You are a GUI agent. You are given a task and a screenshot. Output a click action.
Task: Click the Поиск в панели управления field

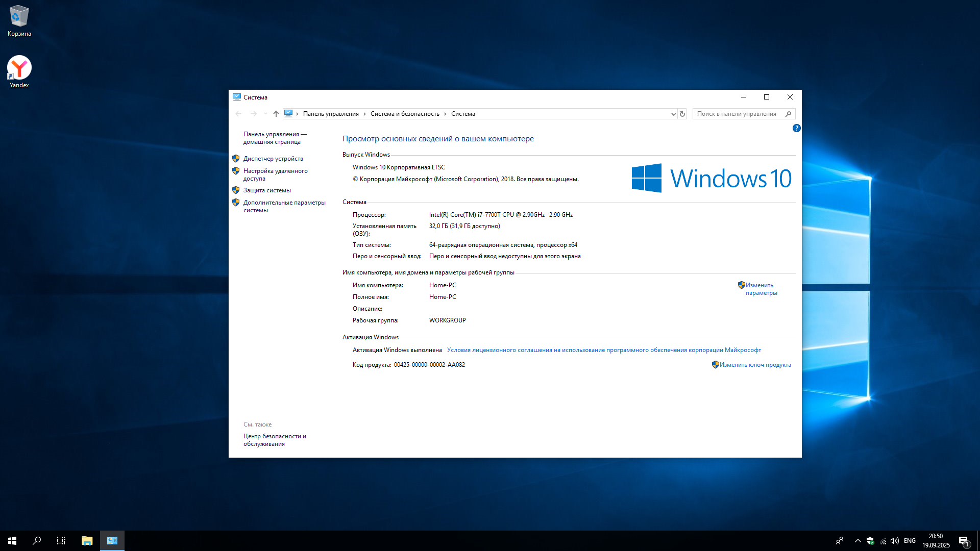pyautogui.click(x=736, y=114)
